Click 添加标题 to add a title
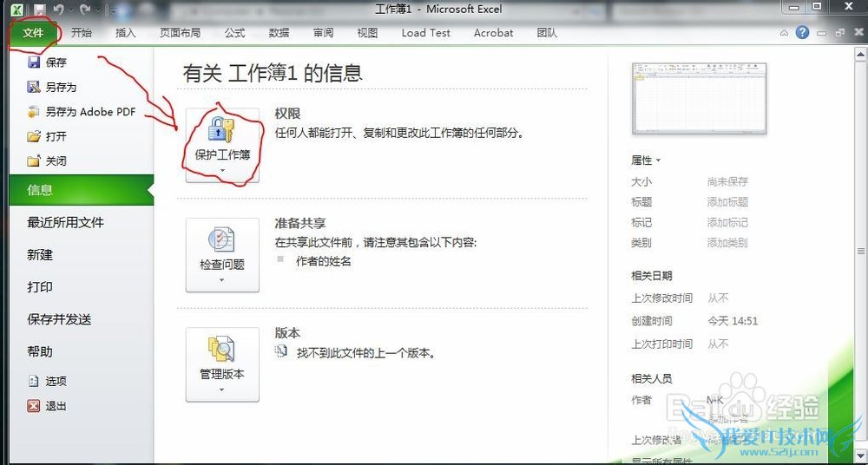This screenshot has height=465, width=868. pyautogui.click(x=727, y=202)
